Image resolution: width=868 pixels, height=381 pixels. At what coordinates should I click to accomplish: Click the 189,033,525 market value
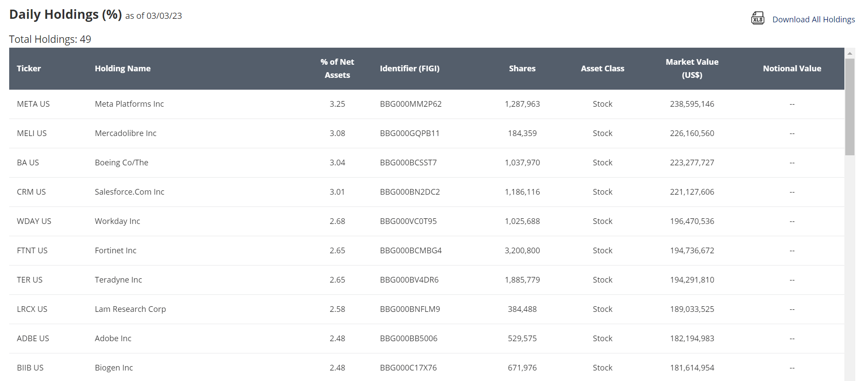click(x=692, y=309)
